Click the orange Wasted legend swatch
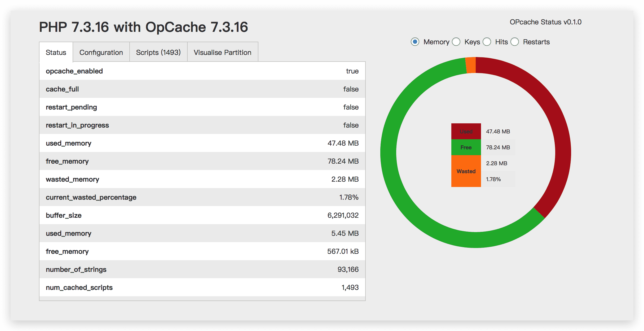 466,171
